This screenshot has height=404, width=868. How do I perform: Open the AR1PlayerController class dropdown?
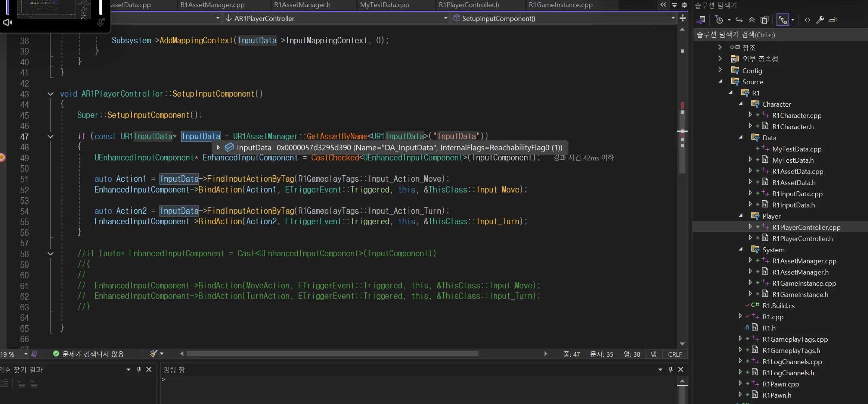(x=445, y=18)
